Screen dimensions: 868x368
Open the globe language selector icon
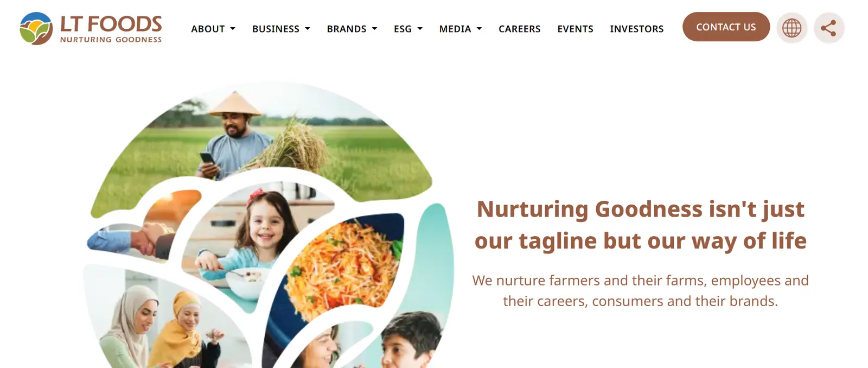click(792, 28)
